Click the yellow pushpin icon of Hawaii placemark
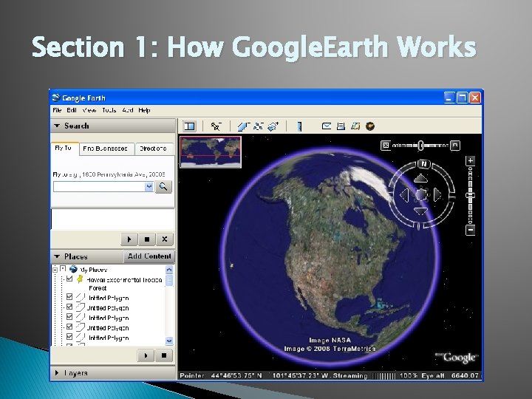The width and height of the screenshot is (532, 399). pos(80,279)
